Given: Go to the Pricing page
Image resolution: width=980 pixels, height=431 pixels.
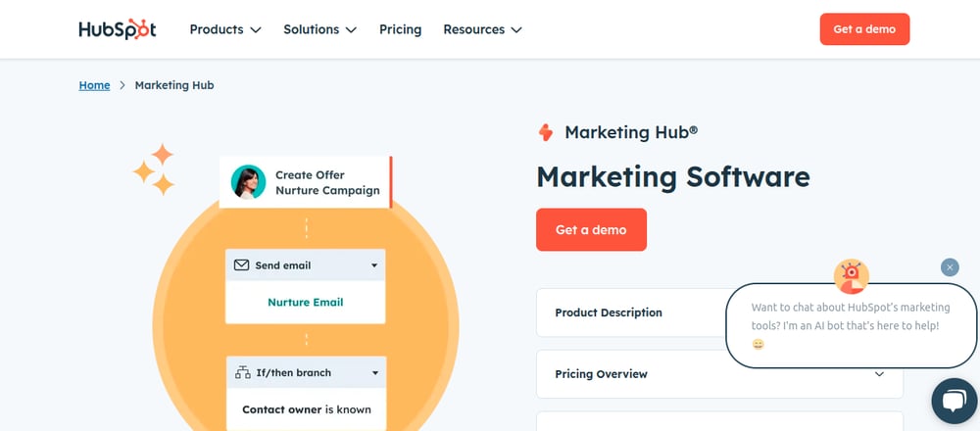Looking at the screenshot, I should coord(400,29).
